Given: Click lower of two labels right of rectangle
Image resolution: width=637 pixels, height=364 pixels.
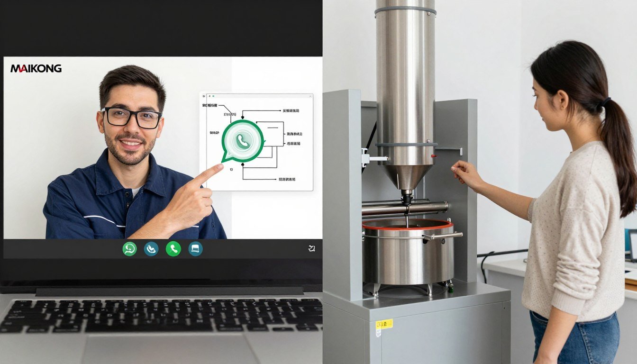Looking at the screenshot, I should pyautogui.click(x=293, y=143).
